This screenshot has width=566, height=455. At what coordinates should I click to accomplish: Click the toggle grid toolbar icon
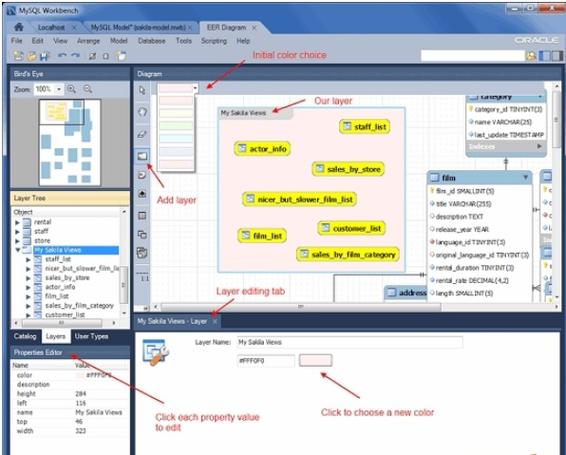pyautogui.click(x=92, y=56)
